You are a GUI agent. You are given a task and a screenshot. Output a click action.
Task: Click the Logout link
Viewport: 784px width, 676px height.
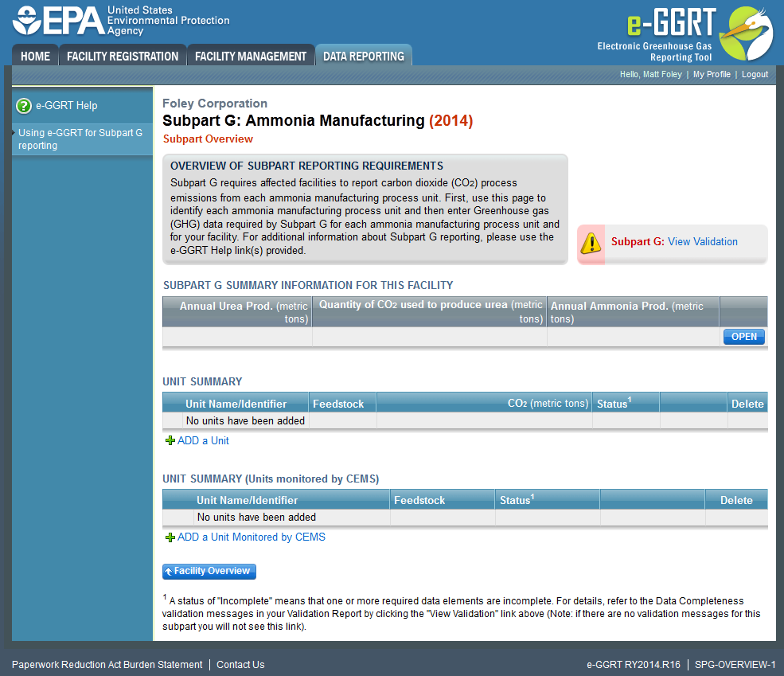pos(755,74)
